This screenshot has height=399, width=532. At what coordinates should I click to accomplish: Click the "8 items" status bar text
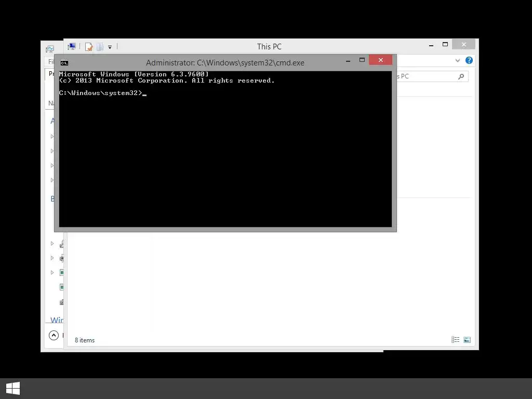[x=85, y=340]
